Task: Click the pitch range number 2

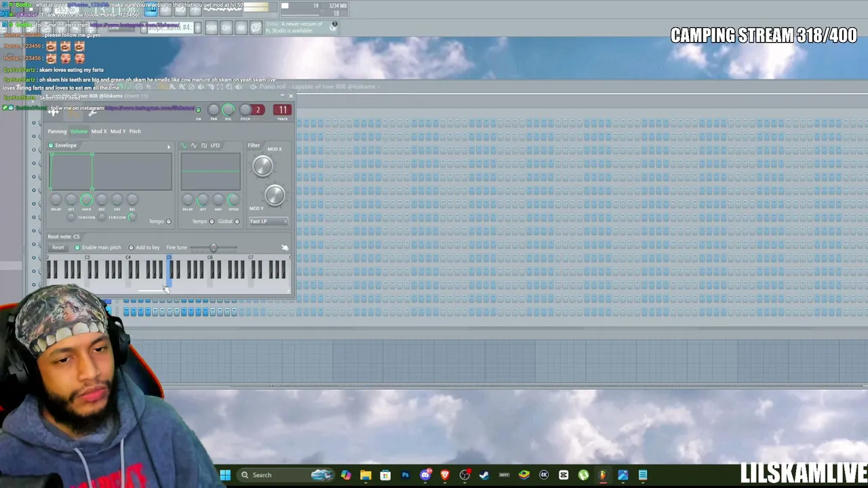Action: click(x=258, y=110)
